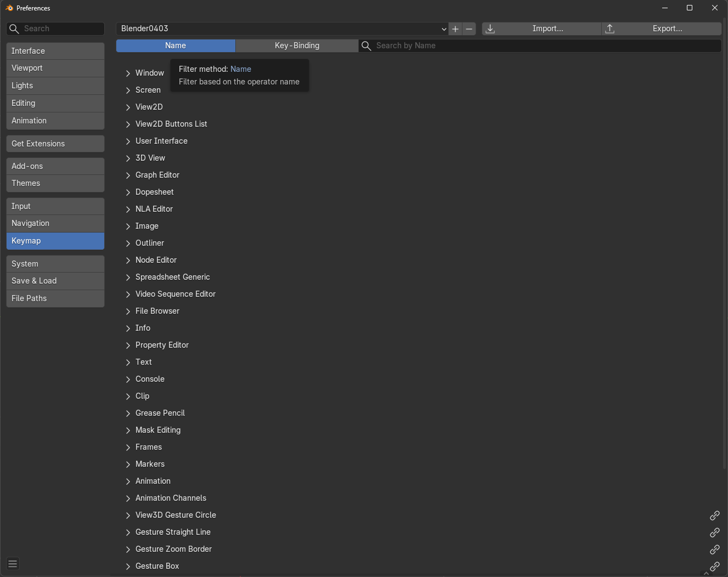Expand the Node Editor keymap section

(x=128, y=261)
